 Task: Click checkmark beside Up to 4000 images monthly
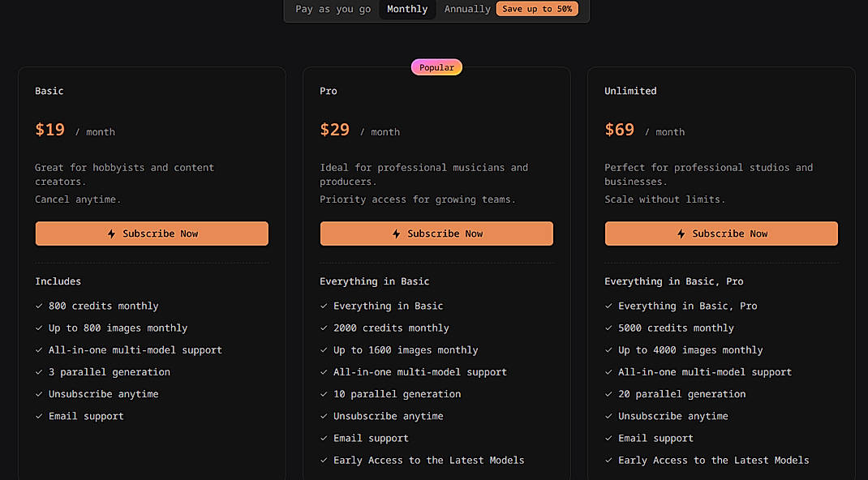coord(608,350)
